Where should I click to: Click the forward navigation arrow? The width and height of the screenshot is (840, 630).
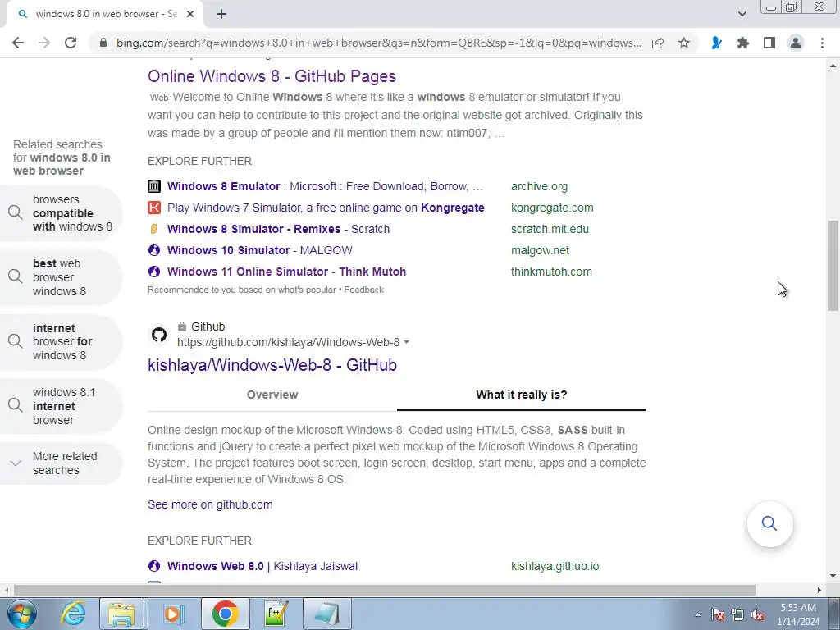[44, 43]
